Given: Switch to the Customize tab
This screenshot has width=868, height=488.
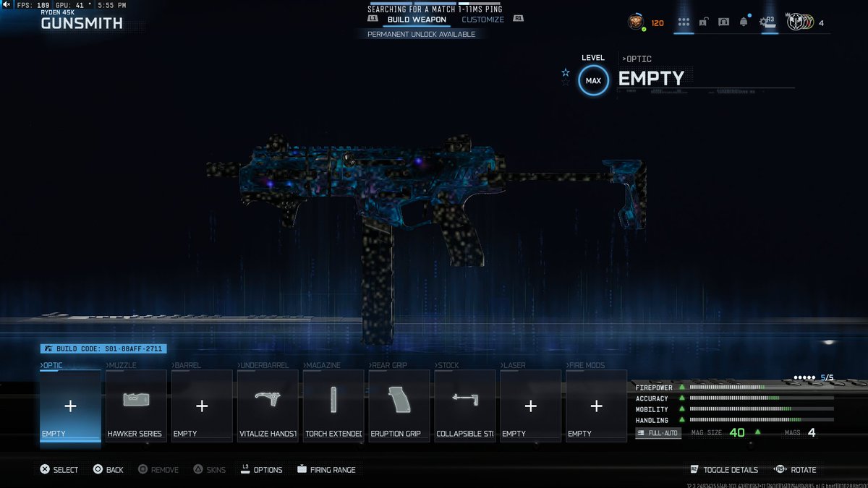Looking at the screenshot, I should [x=482, y=20].
